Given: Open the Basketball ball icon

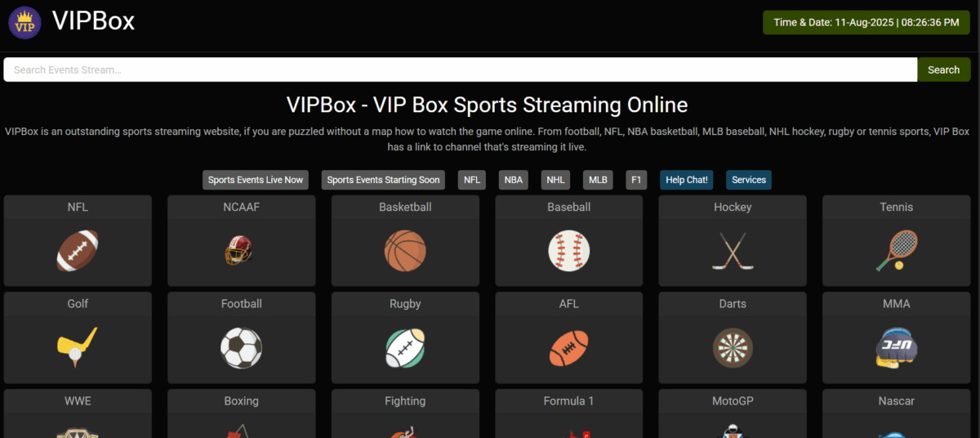Looking at the screenshot, I should pyautogui.click(x=405, y=250).
